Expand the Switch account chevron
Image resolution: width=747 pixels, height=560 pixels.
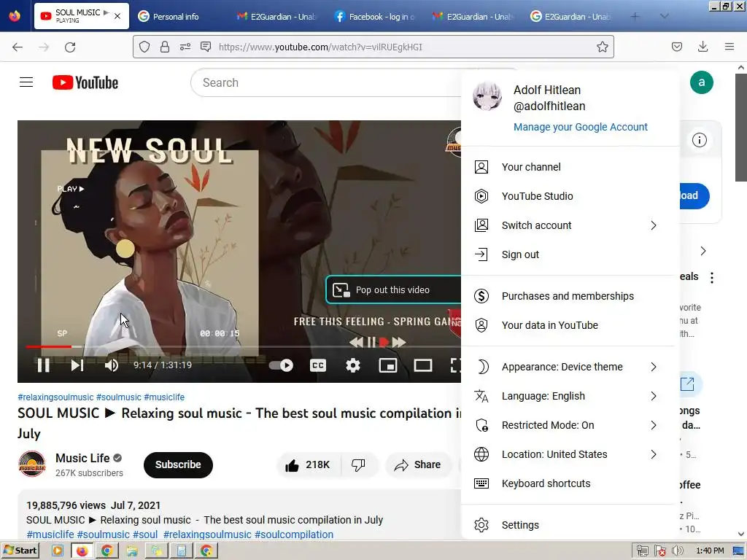click(x=654, y=225)
